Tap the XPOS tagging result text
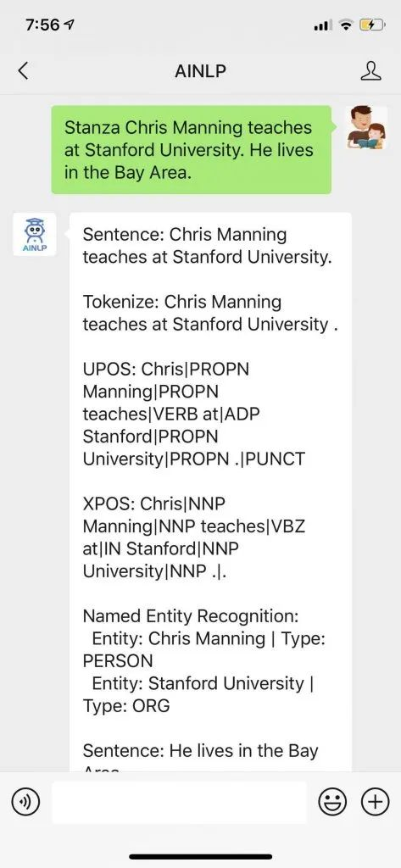The height and width of the screenshot is (868, 401). (194, 537)
